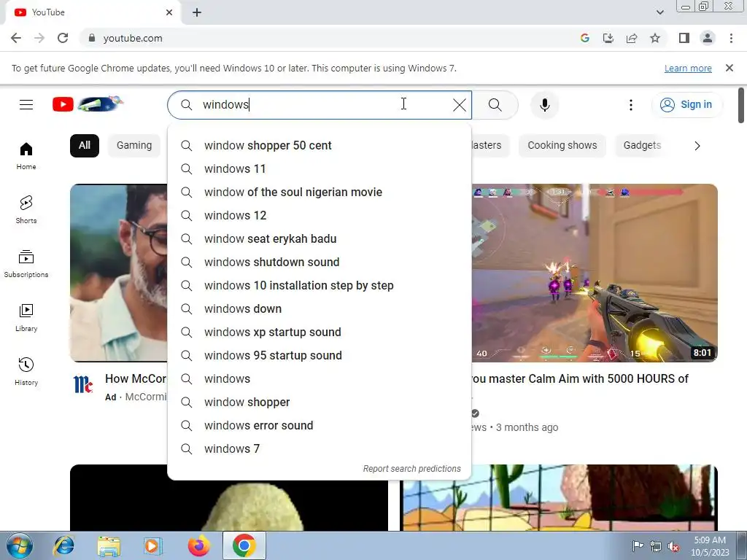The width and height of the screenshot is (747, 560).
Task: Open History in sidebar
Action: [26, 371]
